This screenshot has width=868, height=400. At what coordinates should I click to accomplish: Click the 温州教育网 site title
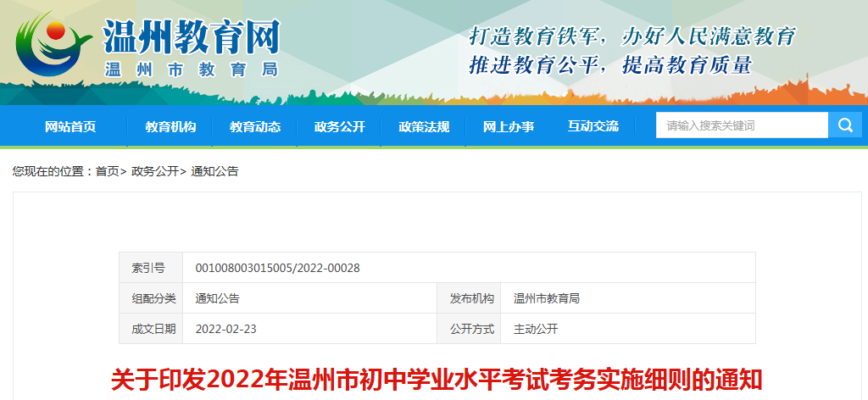[x=192, y=36]
